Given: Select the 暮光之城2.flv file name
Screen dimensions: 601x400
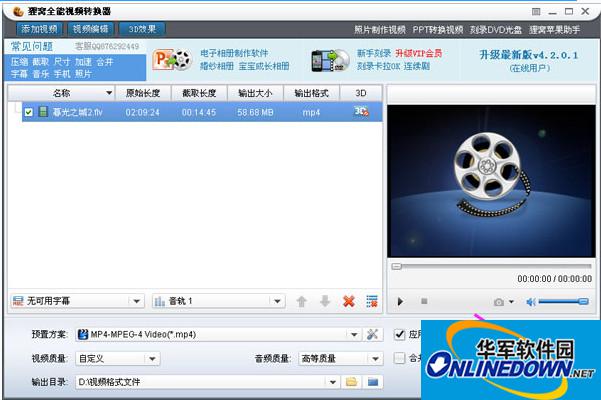Looking at the screenshot, I should tap(77, 112).
